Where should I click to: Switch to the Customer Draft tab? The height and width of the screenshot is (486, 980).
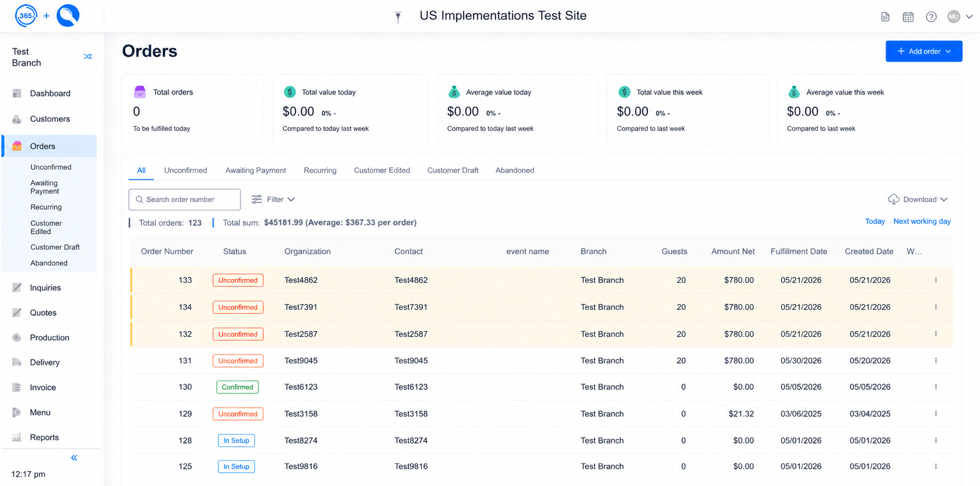453,170
